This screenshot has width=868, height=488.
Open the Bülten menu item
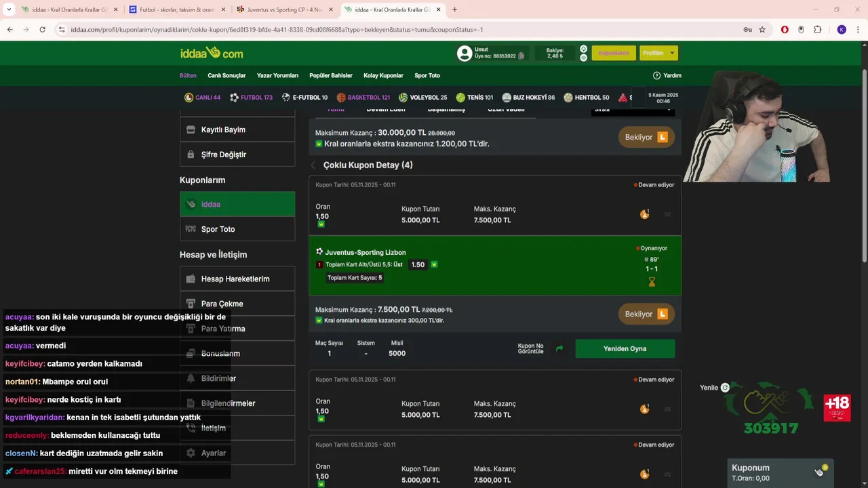click(x=188, y=75)
